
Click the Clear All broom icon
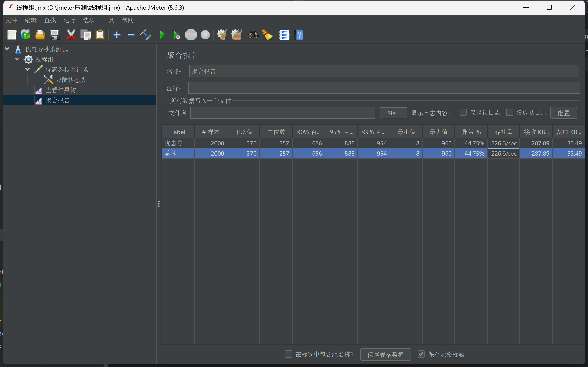236,35
